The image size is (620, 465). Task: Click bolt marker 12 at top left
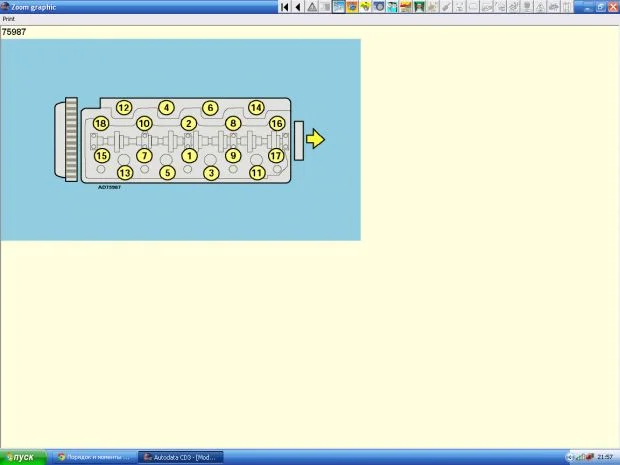click(x=124, y=108)
